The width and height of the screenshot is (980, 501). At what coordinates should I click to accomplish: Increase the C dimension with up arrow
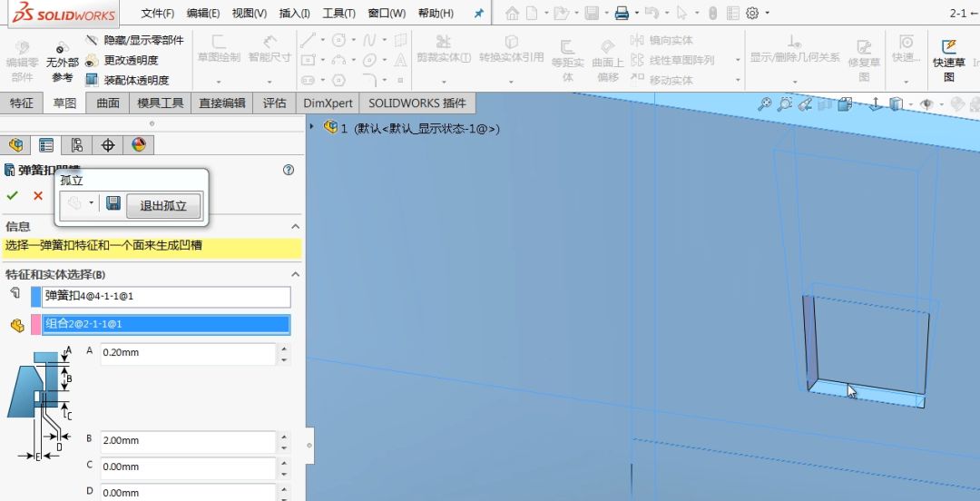284,462
